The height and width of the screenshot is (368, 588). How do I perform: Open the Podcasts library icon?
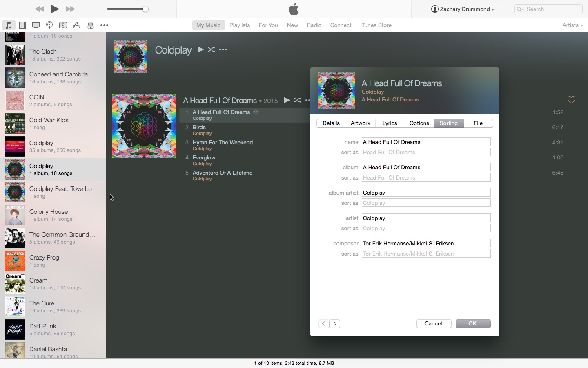[x=49, y=25]
